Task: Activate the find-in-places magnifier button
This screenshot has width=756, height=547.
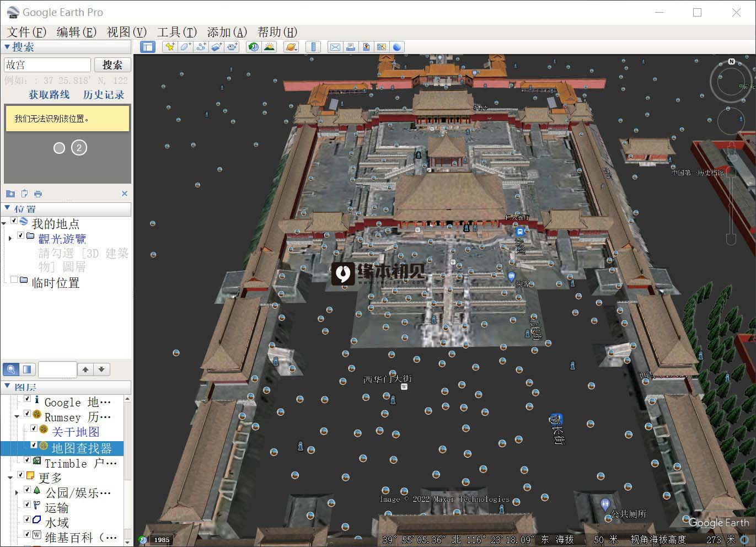Action: [x=11, y=369]
